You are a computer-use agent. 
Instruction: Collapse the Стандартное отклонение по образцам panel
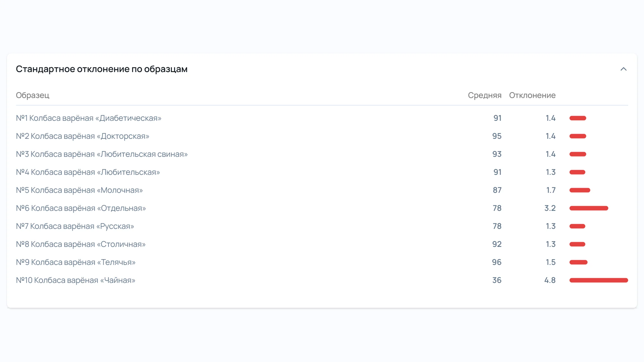coord(623,69)
